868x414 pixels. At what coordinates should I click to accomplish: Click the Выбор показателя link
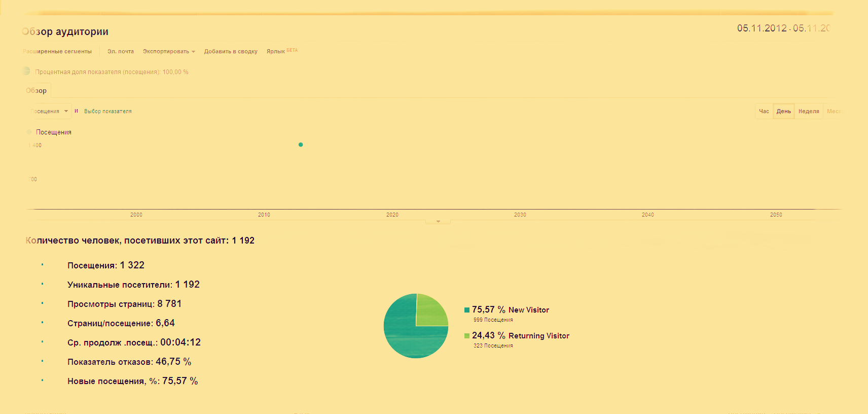click(x=107, y=111)
